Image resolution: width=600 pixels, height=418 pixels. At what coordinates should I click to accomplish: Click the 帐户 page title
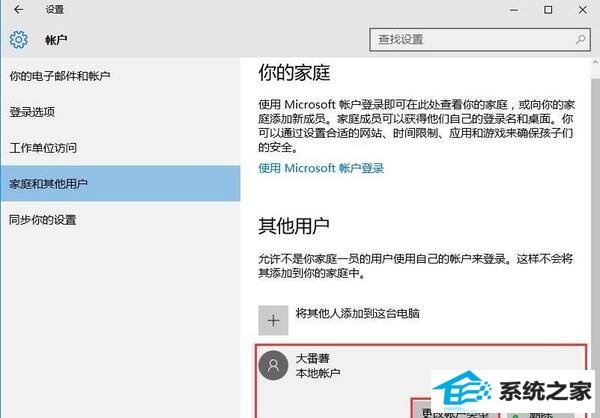tap(56, 39)
